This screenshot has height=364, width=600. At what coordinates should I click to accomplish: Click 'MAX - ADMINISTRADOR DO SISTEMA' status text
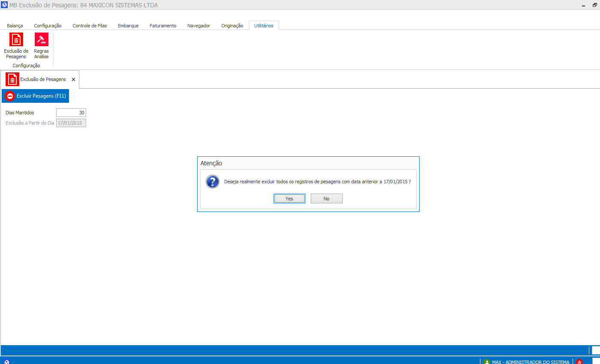531,362
